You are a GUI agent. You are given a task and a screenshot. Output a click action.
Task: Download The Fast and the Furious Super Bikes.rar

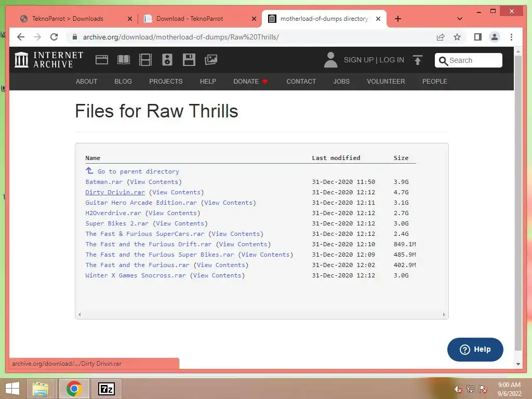point(160,255)
